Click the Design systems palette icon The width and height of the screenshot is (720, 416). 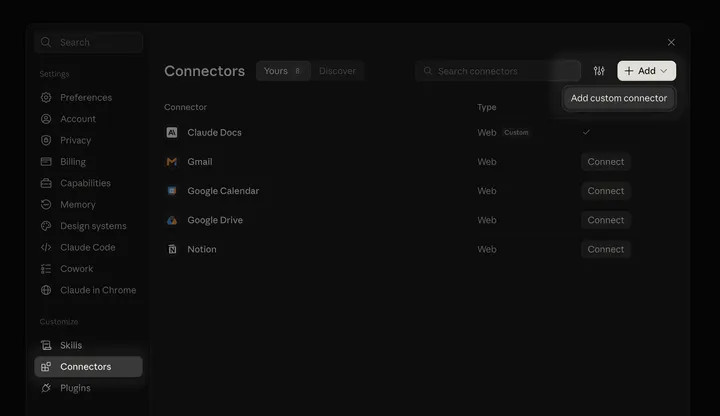pos(46,226)
